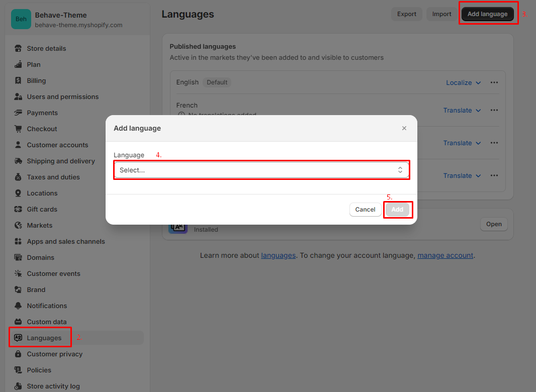This screenshot has height=392, width=536.
Task: Follow the languages help link
Action: click(278, 255)
